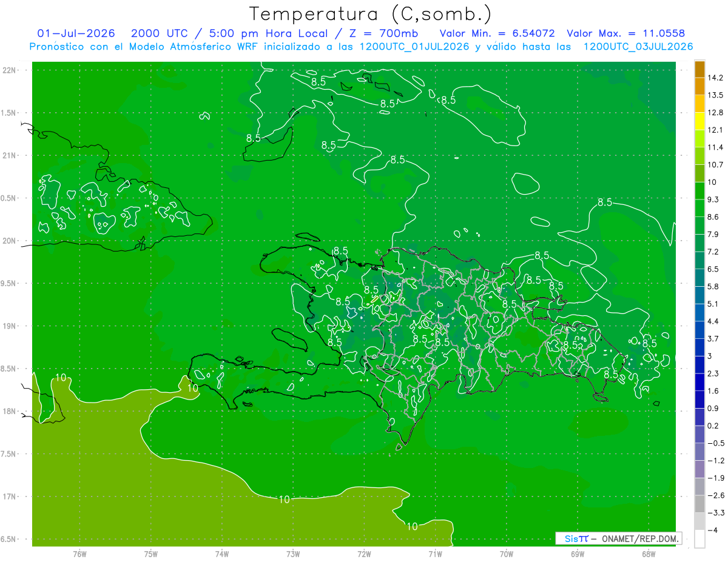
Task: Pick the lime swatch between 12.1 and 11.4
Action: point(699,138)
